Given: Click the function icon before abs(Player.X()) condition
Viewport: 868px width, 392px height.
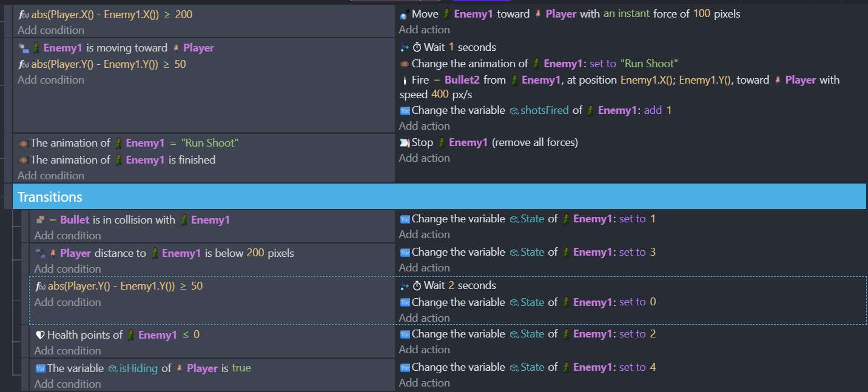Looking at the screenshot, I should pos(24,14).
